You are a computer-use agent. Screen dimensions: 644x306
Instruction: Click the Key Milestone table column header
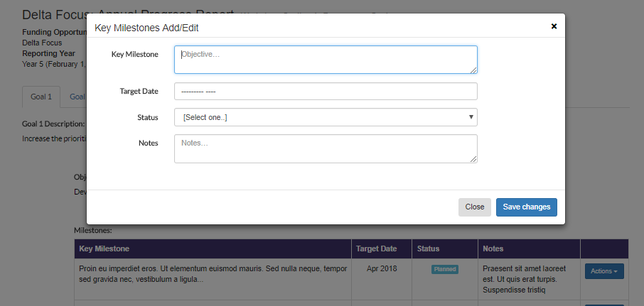pyautogui.click(x=104, y=249)
